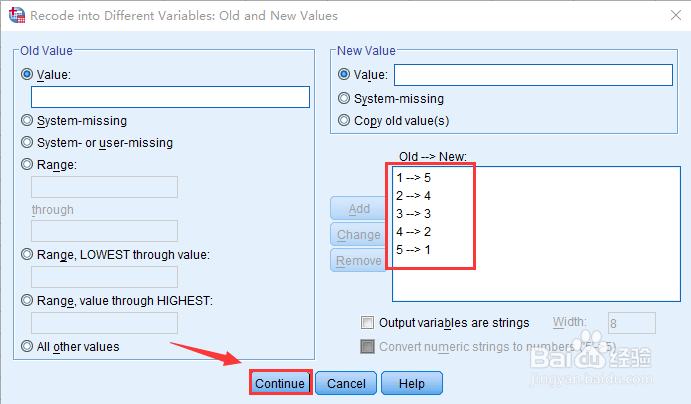The height and width of the screenshot is (404, 691).
Task: Select Old Value System-missing option
Action: (x=27, y=120)
